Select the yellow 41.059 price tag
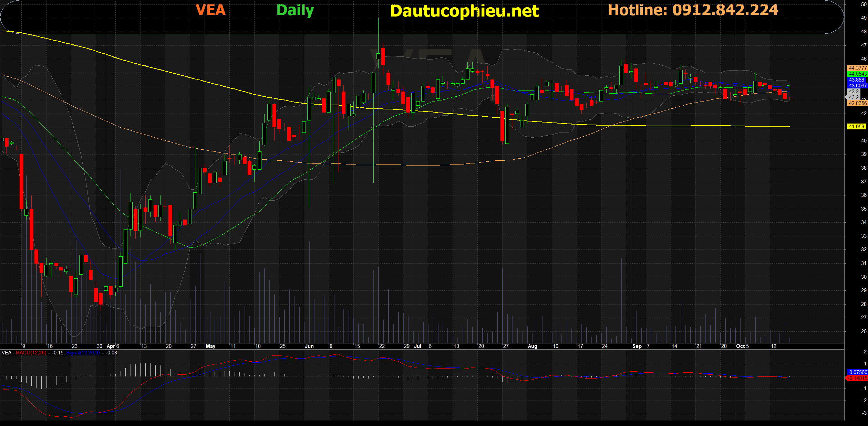Viewport: 868px width, 426px height. [x=856, y=127]
